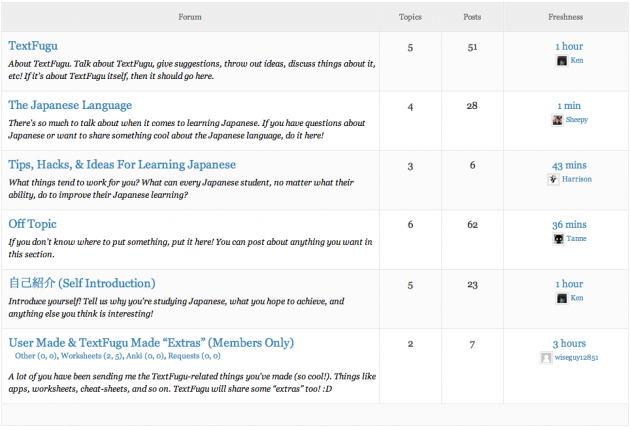
Task: Select the Freshness column header
Action: [x=566, y=17]
